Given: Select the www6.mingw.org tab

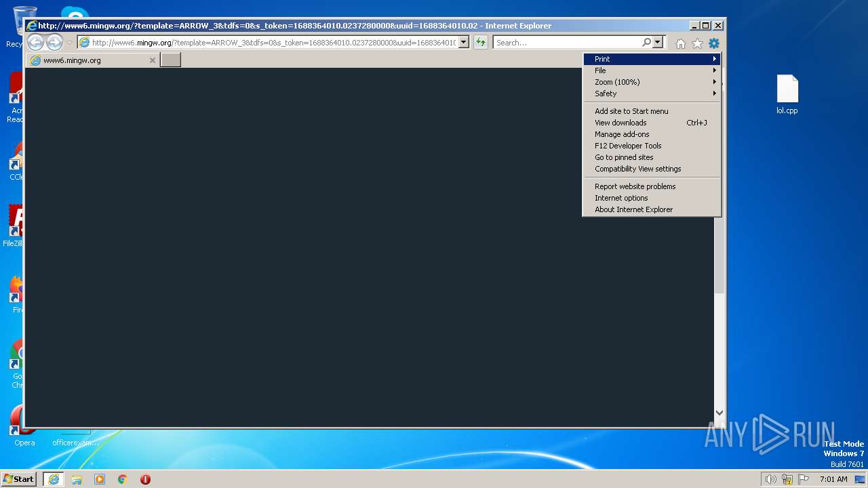Looking at the screenshot, I should tap(92, 60).
